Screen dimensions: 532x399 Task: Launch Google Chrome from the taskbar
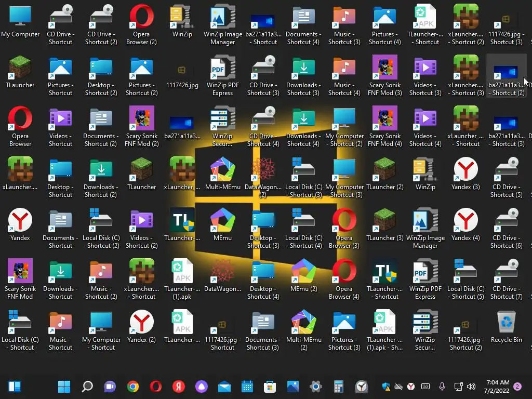pos(132,386)
